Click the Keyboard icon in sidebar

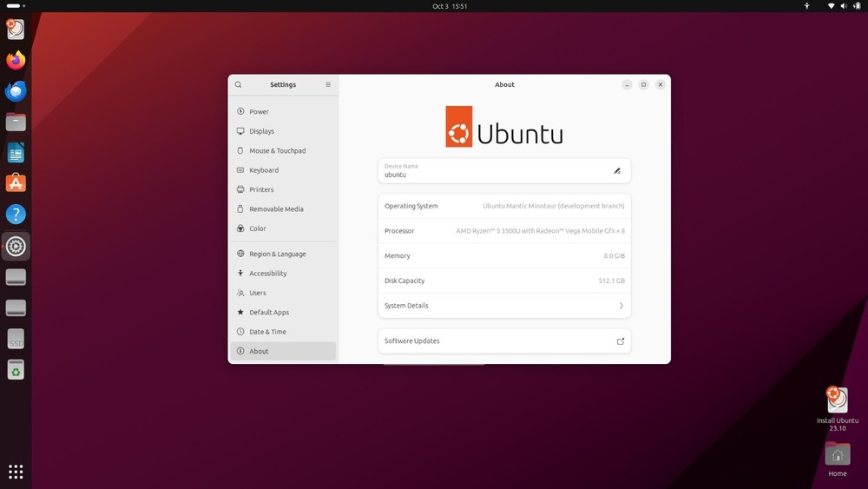240,170
